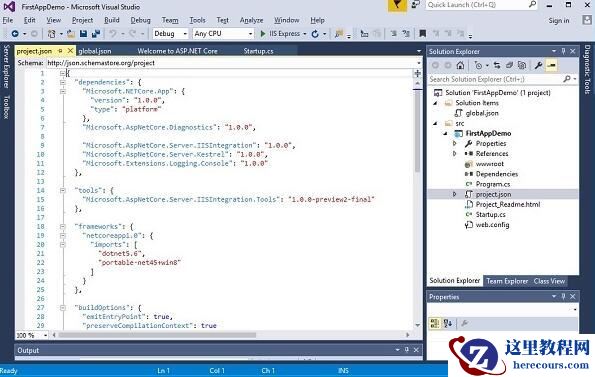Click the Bookmark icon in the toolbar

[x=422, y=34]
